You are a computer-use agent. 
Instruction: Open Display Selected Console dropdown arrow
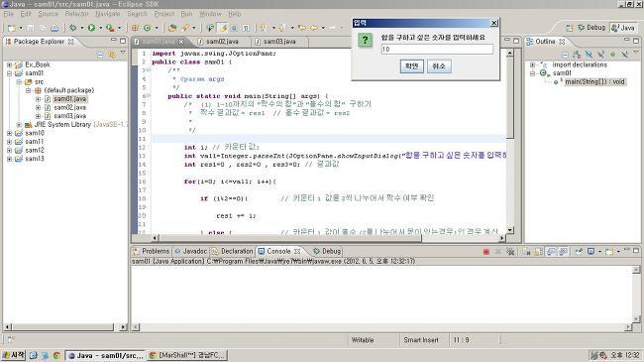[599, 251]
